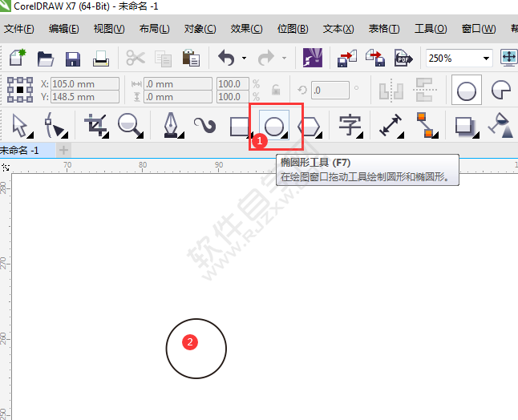Open the 对象(C) menu
Screen dimensions: 518x420
(200, 29)
